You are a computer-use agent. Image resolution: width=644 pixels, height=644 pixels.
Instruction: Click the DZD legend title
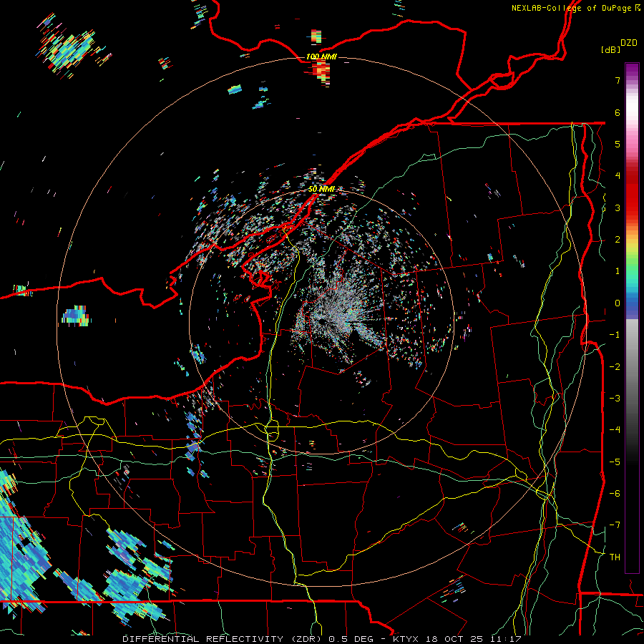pos(629,43)
